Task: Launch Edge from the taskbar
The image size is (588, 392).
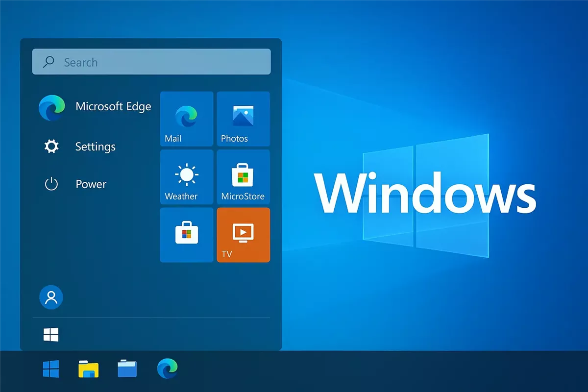Action: click(x=167, y=368)
